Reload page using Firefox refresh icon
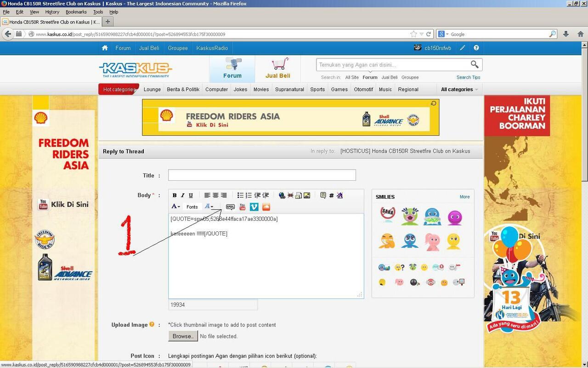Viewport: 588px width, 368px height. click(429, 34)
